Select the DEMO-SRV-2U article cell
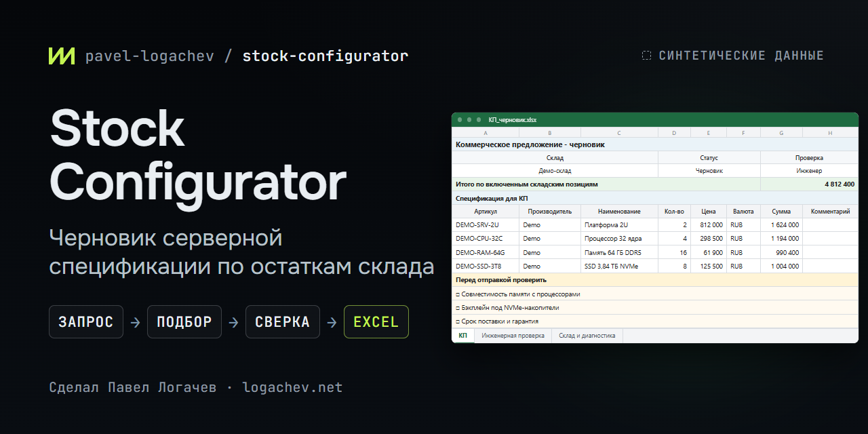 point(486,225)
